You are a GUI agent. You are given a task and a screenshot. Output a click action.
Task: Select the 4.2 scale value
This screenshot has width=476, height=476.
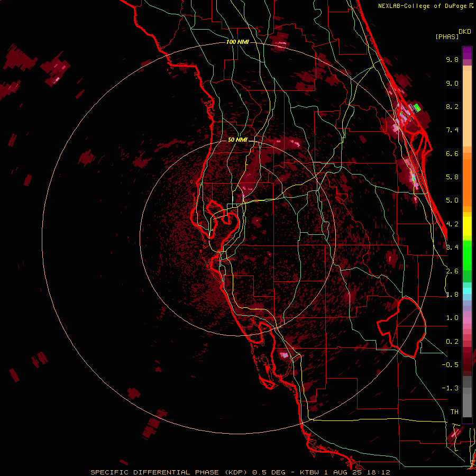pos(452,224)
